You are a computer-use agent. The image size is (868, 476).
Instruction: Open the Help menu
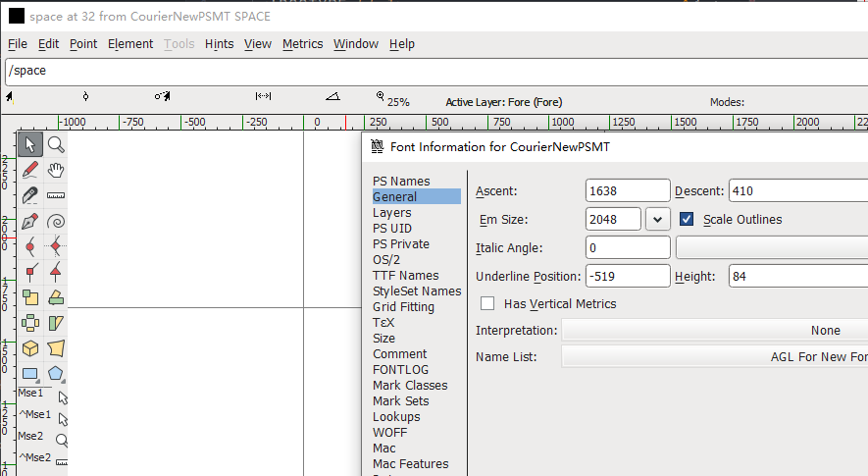(x=401, y=44)
